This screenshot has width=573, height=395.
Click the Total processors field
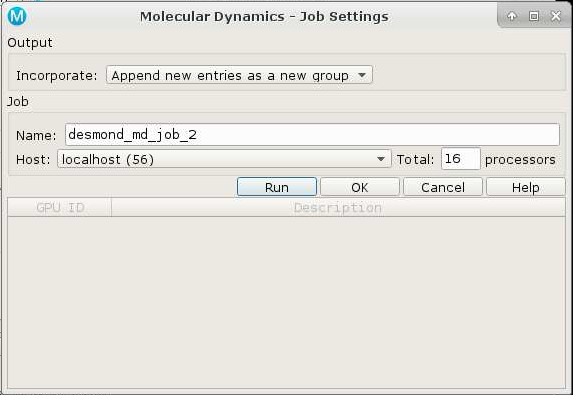tap(460, 159)
